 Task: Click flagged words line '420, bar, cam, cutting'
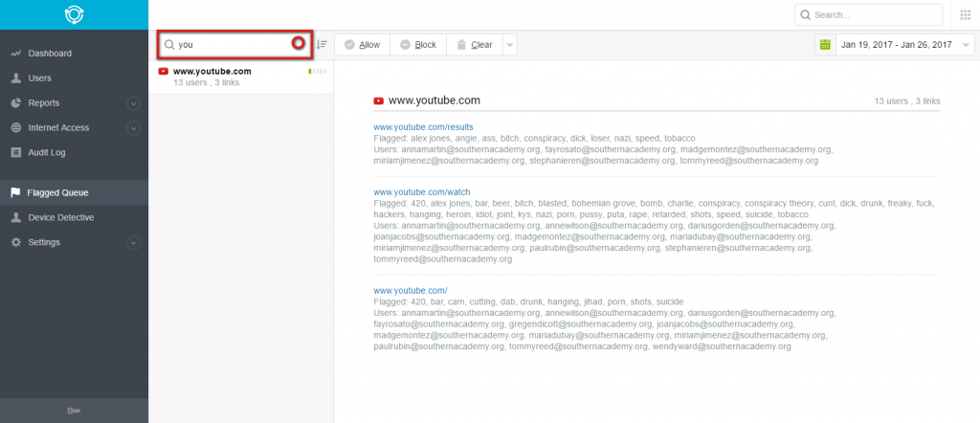pyautogui.click(x=528, y=301)
